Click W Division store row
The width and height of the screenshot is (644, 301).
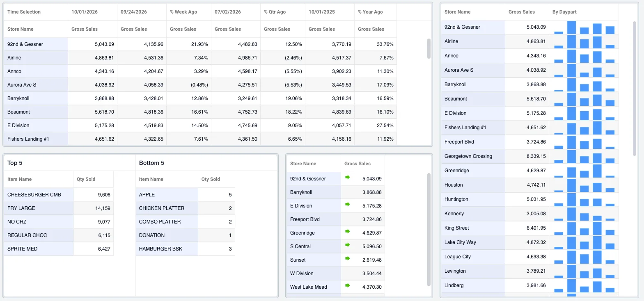click(x=336, y=274)
